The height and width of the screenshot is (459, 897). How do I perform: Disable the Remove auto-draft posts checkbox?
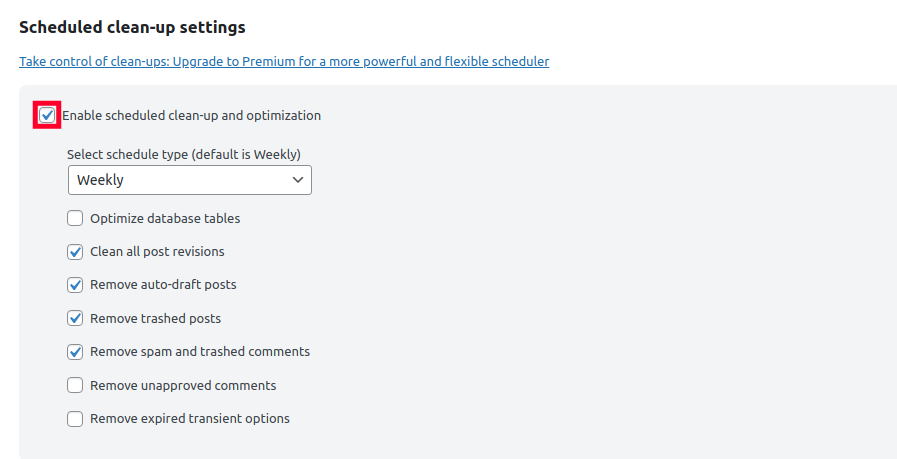point(75,285)
